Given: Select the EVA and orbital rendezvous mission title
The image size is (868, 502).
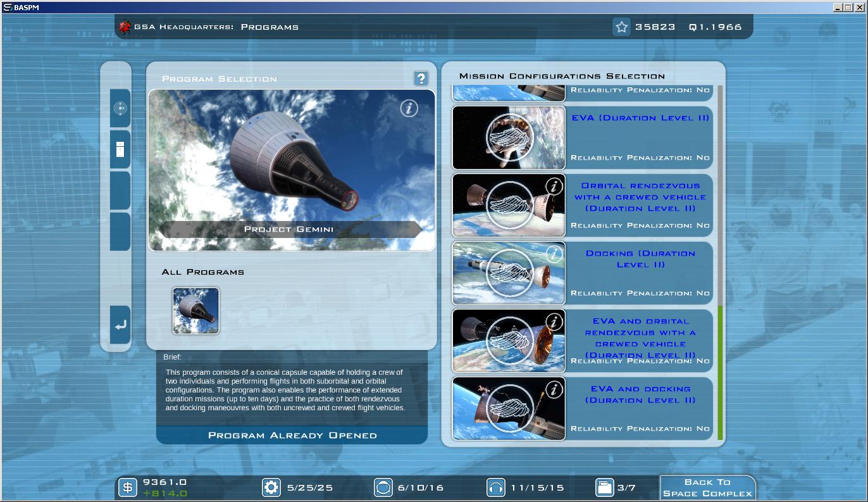Looking at the screenshot, I should 640,338.
